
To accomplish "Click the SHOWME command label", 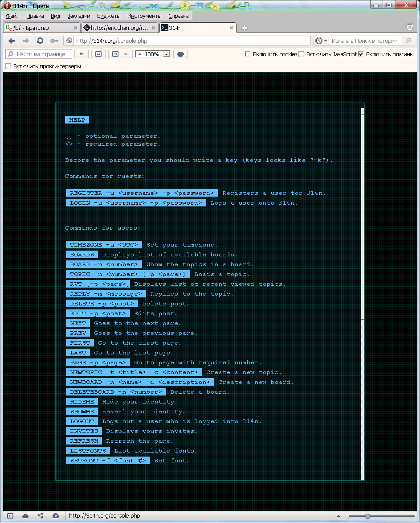I will (x=82, y=412).
